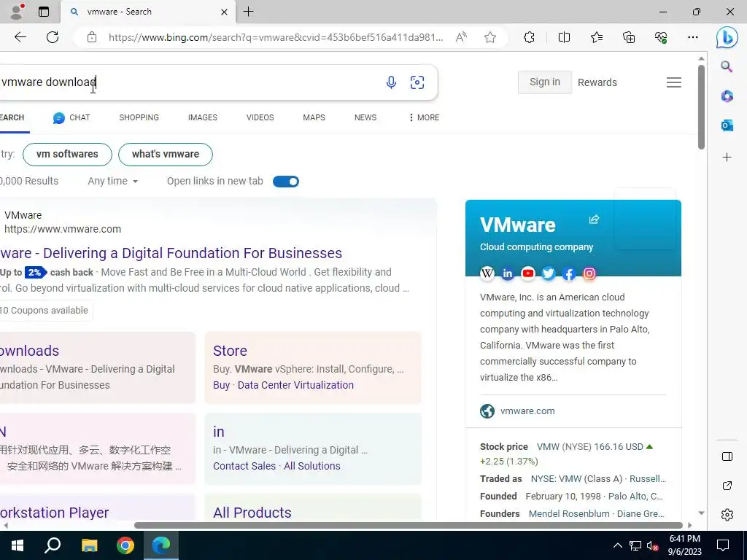Toggle sidebar panel layout icon
This screenshot has height=560, width=747.
(x=727, y=456)
